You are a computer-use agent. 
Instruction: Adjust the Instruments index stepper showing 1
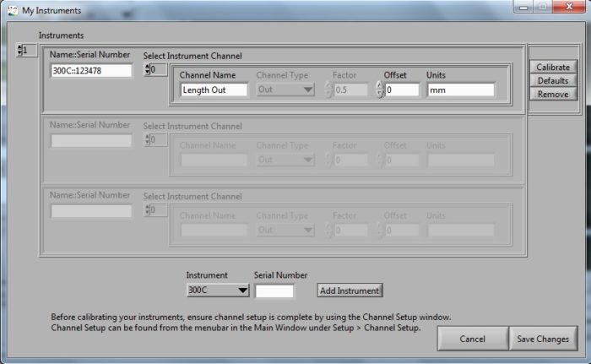pos(19,50)
